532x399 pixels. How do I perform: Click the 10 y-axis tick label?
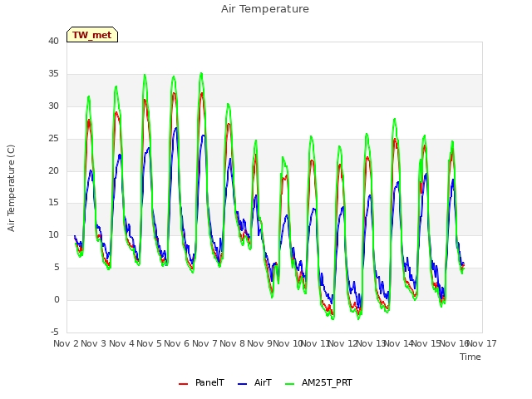53,235
